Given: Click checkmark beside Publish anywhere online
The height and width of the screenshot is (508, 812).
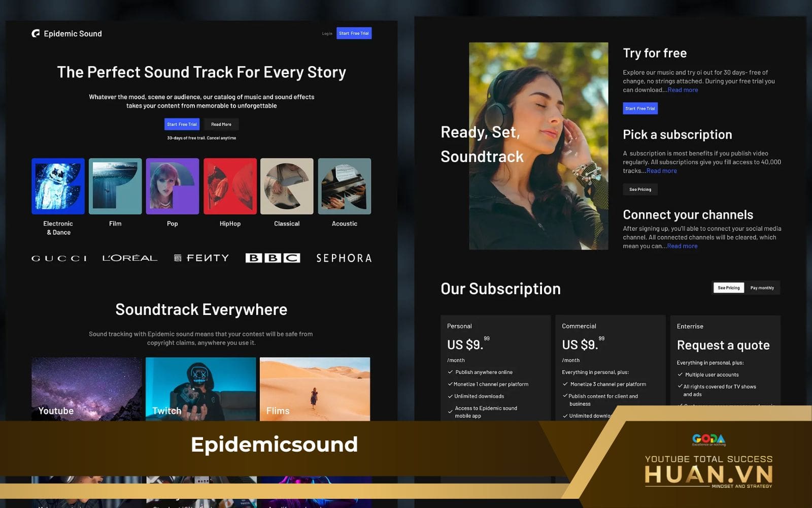Looking at the screenshot, I should 450,372.
